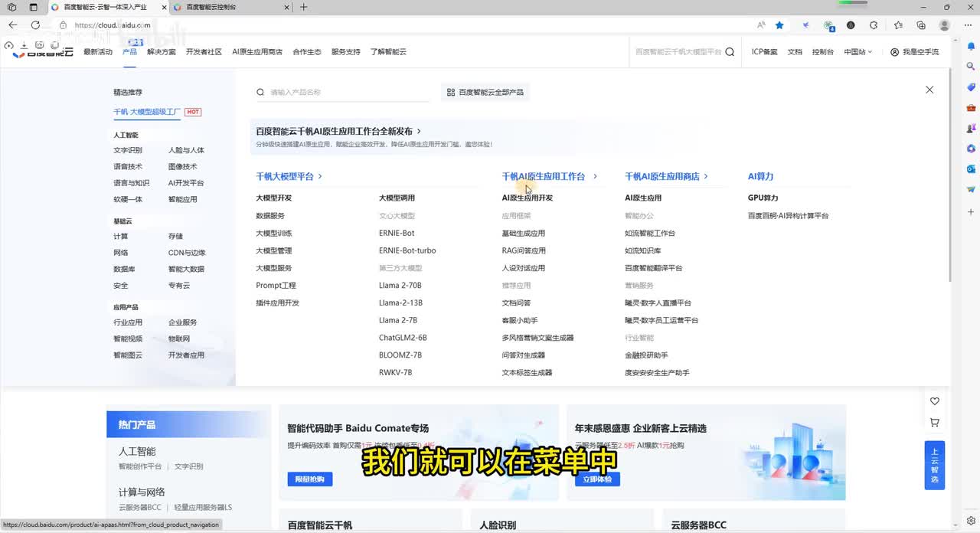This screenshot has width=980, height=533.
Task: Click the heart favorites icon on right side
Action: pyautogui.click(x=934, y=401)
